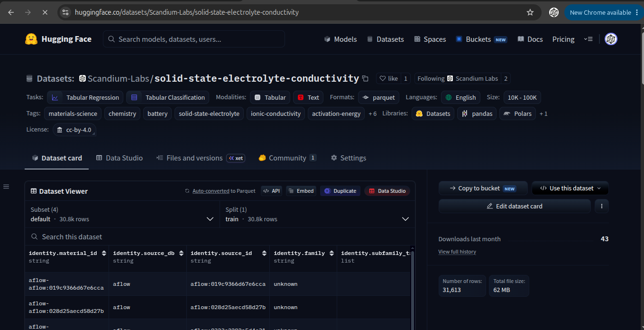Click the Embed button
Screen dimensions: 644x330
301,191
